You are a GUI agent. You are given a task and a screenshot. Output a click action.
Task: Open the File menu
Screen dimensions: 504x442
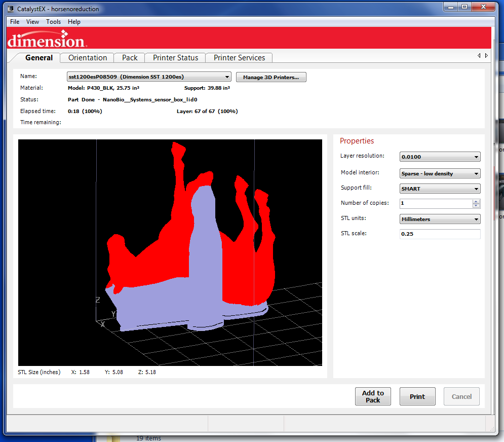coord(15,22)
